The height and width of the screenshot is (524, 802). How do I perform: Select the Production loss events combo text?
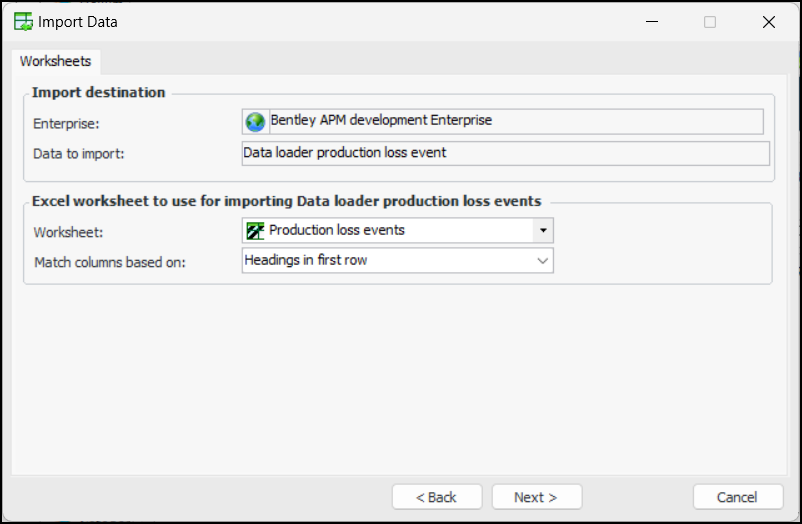tap(337, 230)
